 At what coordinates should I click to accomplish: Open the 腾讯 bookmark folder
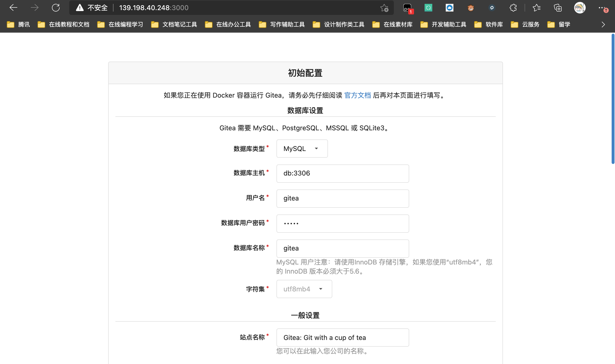click(x=18, y=25)
